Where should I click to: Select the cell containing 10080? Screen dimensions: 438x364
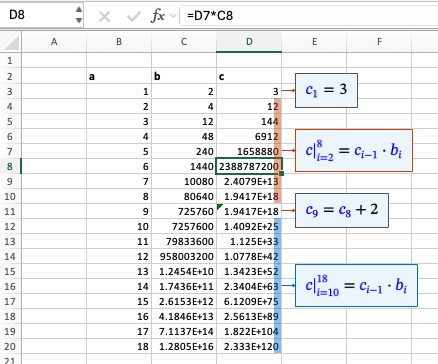(184, 181)
